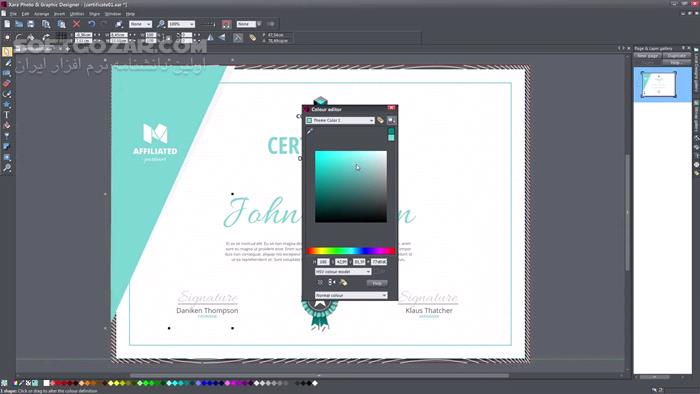Open the Normal colour type dropdown
The image size is (700, 394).
(351, 295)
